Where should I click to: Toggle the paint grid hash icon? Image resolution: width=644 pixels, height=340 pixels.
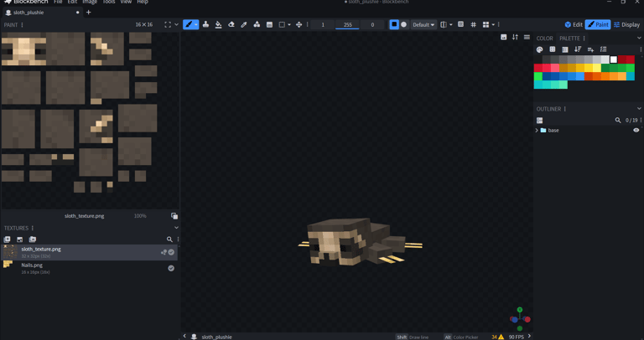[x=473, y=24]
